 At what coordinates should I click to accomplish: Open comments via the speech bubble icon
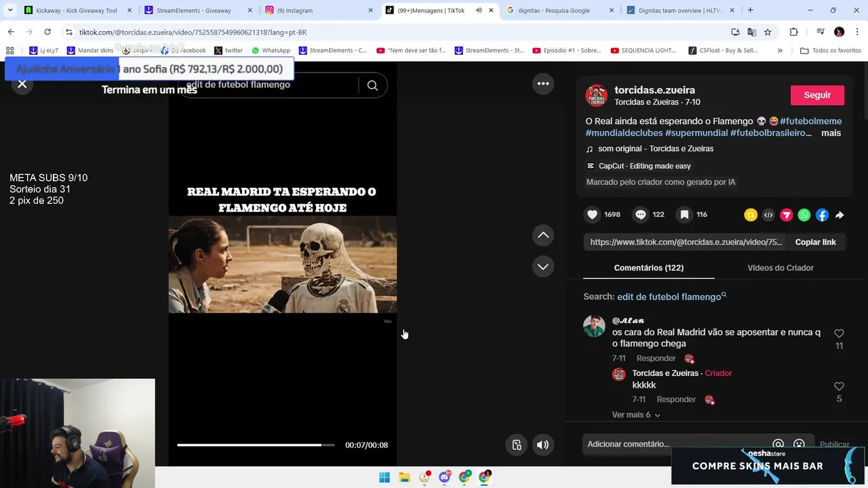click(x=641, y=215)
